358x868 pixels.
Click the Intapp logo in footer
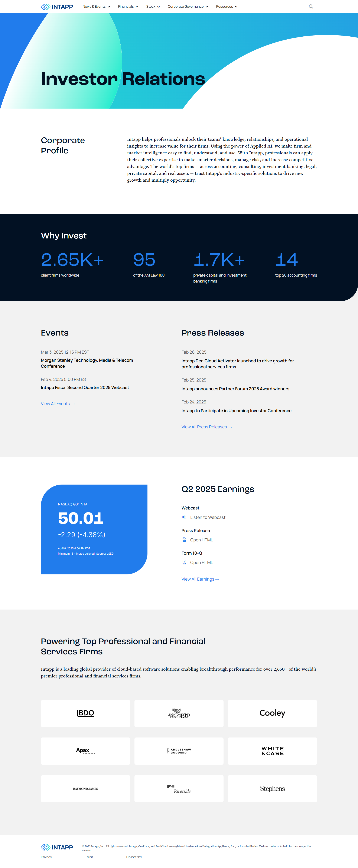[57, 847]
